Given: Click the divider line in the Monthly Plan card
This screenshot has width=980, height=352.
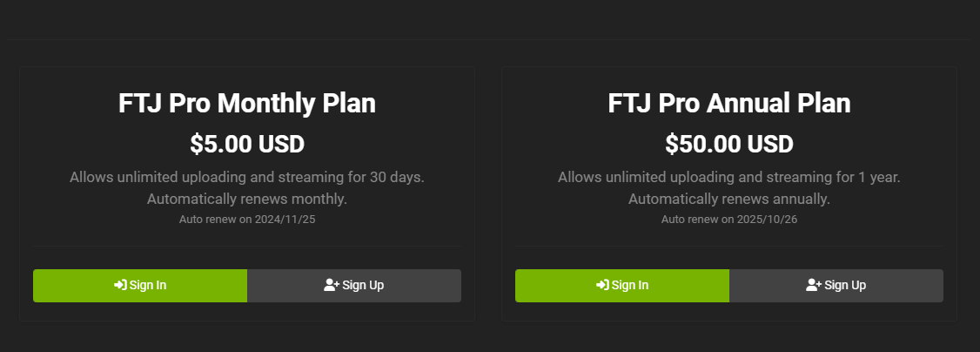Looking at the screenshot, I should 247,247.
